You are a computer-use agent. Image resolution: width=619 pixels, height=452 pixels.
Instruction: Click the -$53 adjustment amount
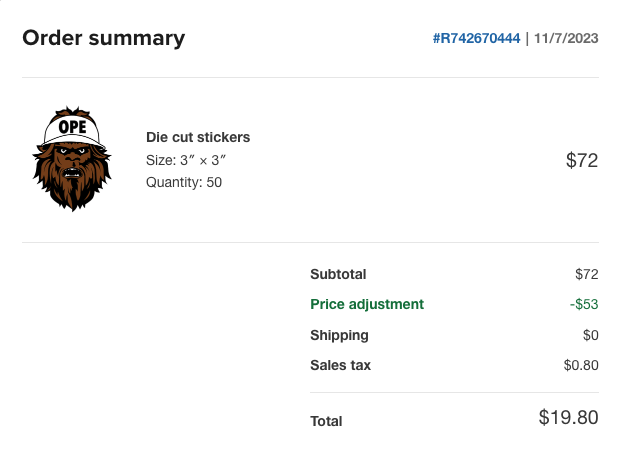point(581,304)
